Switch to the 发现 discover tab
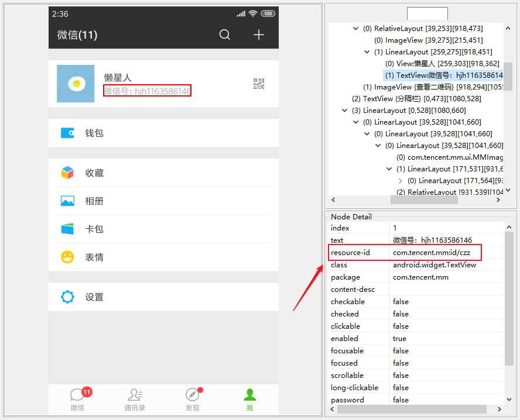The height and width of the screenshot is (420, 520). click(192, 400)
